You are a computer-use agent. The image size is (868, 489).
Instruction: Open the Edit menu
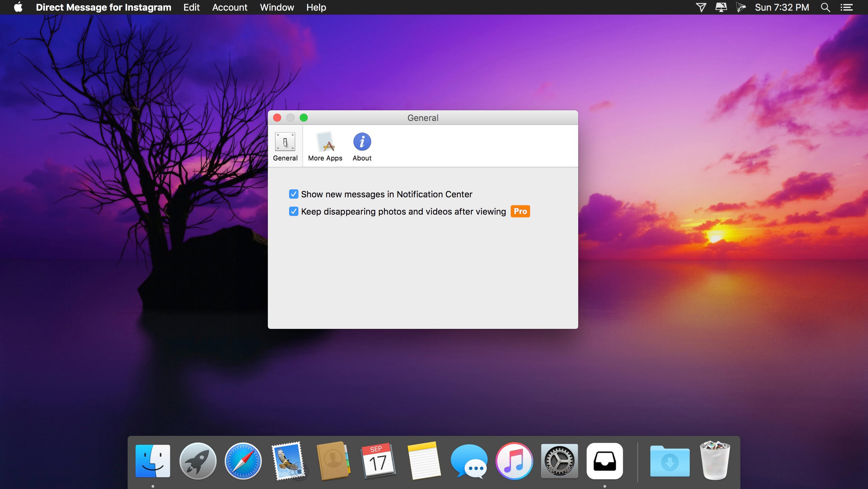(x=190, y=7)
